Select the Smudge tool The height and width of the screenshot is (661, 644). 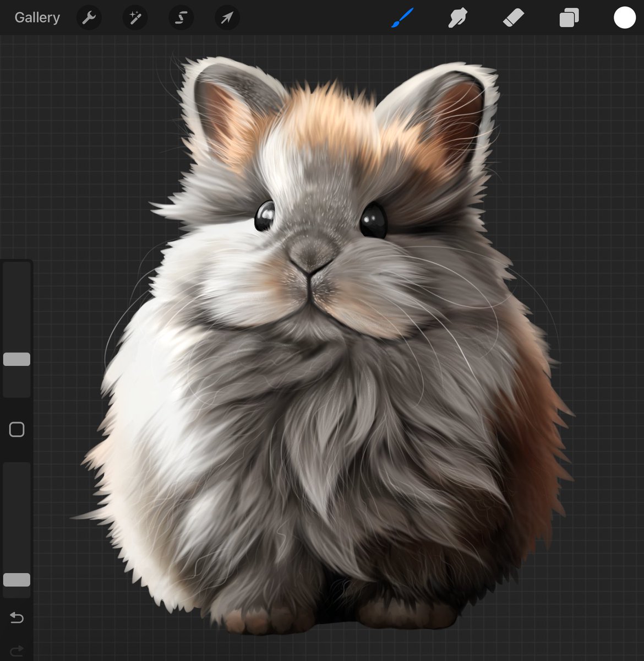coord(457,18)
